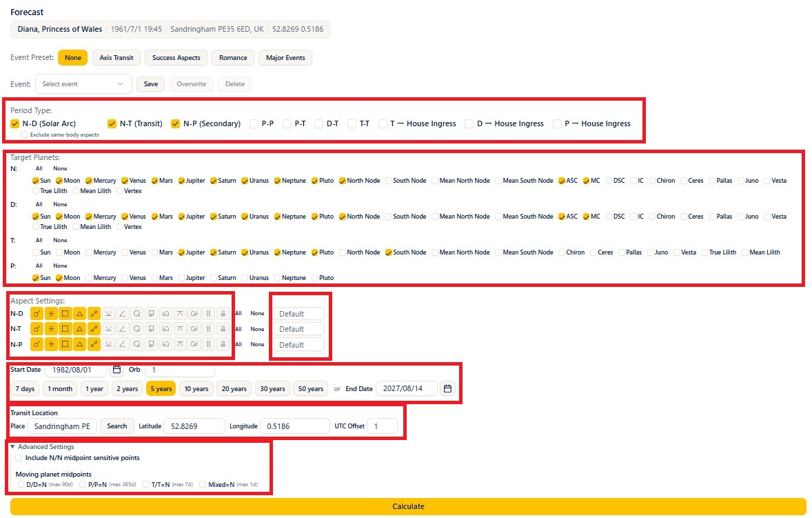Toggle the N-D trine aspect icon

pos(79,313)
